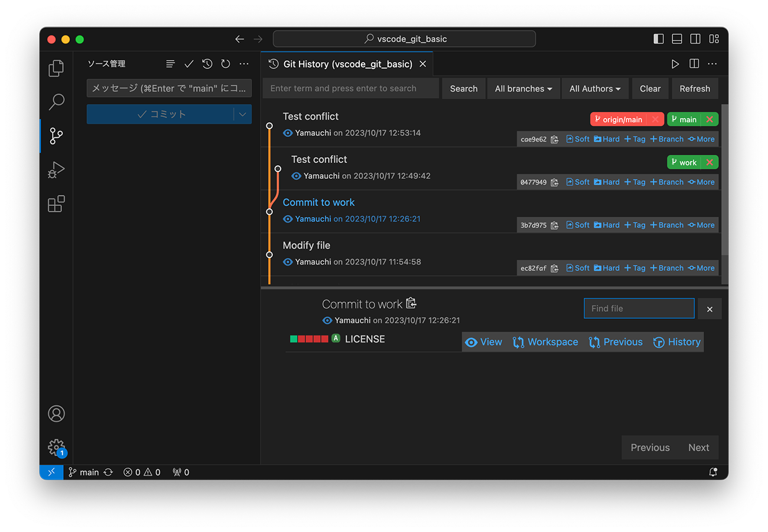
Task: Select the Search icon in the activity bar
Action: coord(56,102)
